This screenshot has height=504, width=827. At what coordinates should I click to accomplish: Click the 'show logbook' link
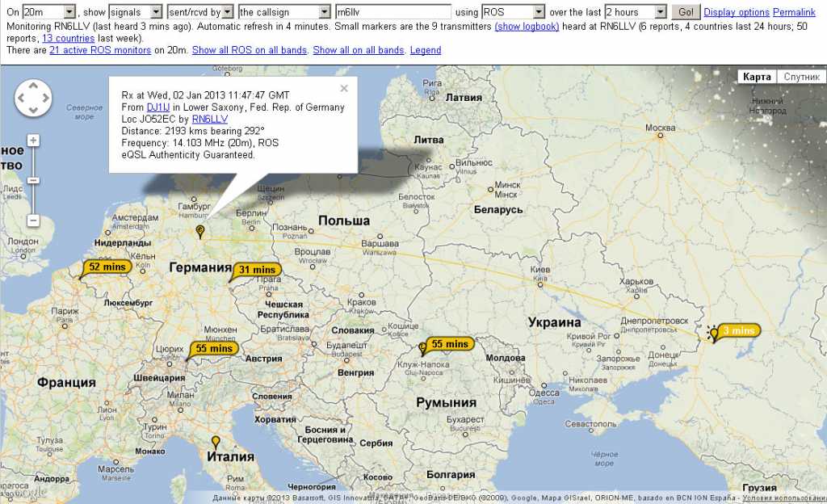(x=527, y=27)
